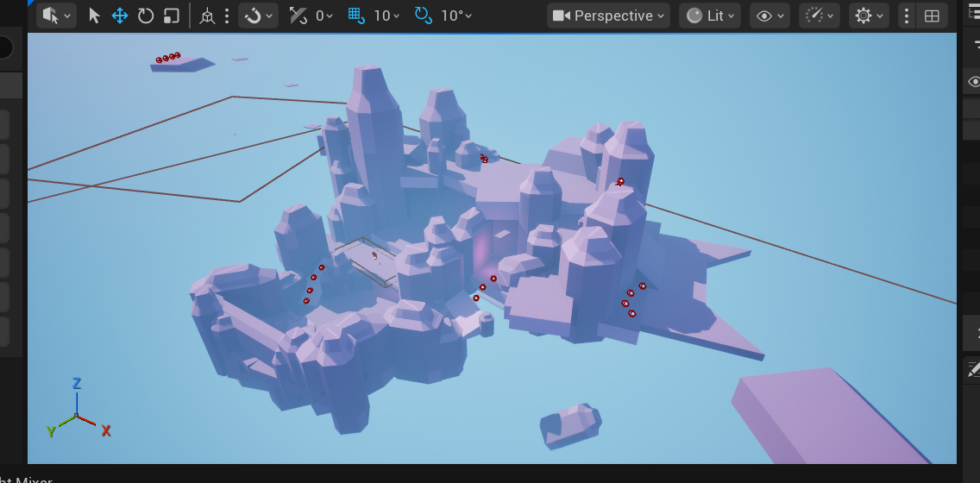
Task: Open the selection mode dropdown
Action: (57, 16)
